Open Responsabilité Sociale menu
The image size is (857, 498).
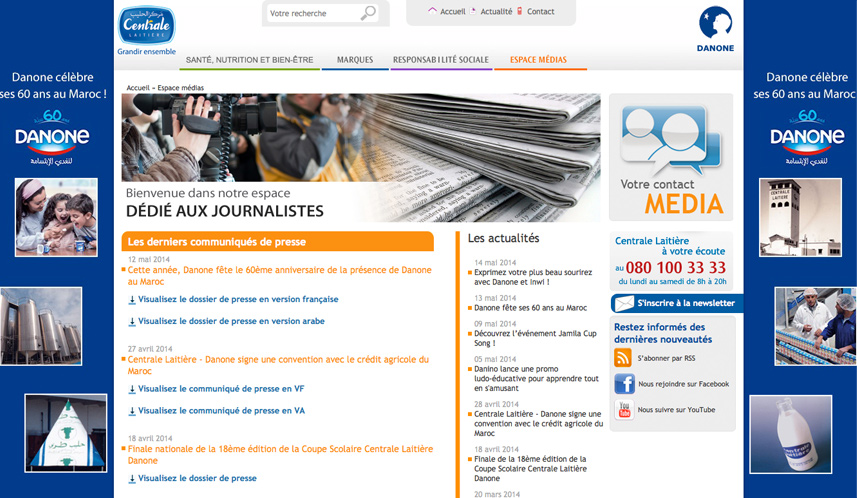[x=441, y=60]
